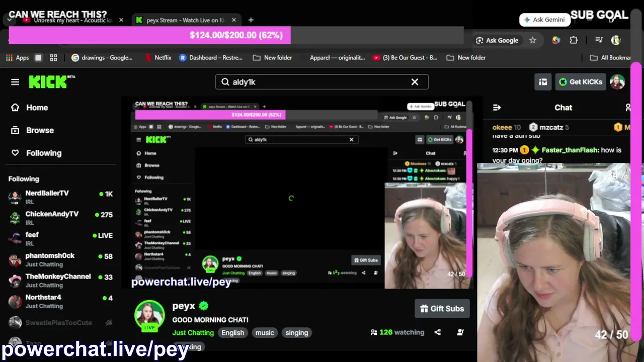Click the 126 watching viewer count
Image resolution: width=644 pixels, height=362 pixels.
pyautogui.click(x=397, y=332)
